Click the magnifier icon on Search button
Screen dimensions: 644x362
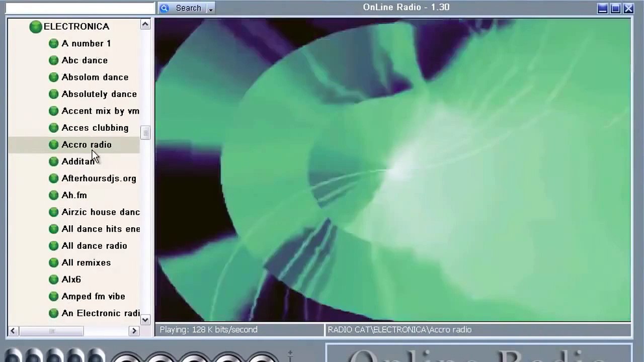point(165,8)
